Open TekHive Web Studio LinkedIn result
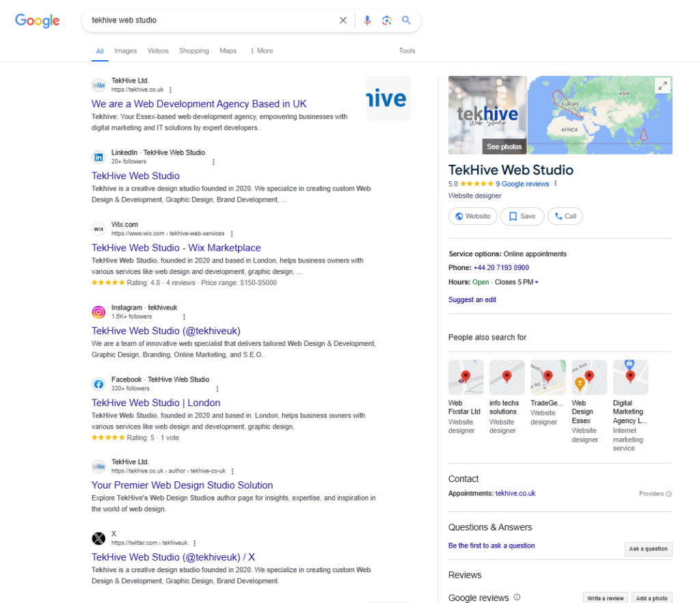This screenshot has height=603, width=700. [x=136, y=176]
